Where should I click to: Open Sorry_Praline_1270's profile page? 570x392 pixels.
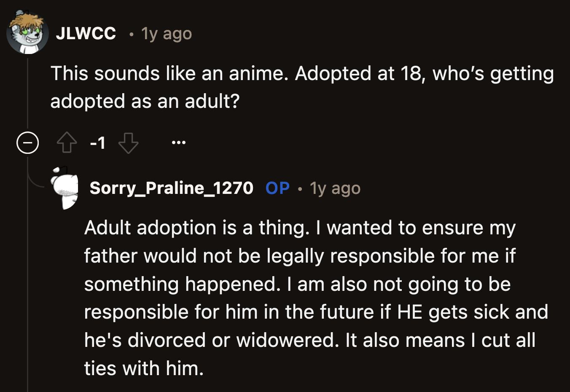[x=172, y=188]
